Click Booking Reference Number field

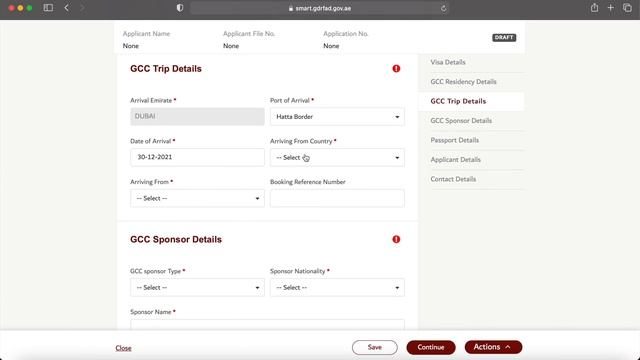[337, 198]
